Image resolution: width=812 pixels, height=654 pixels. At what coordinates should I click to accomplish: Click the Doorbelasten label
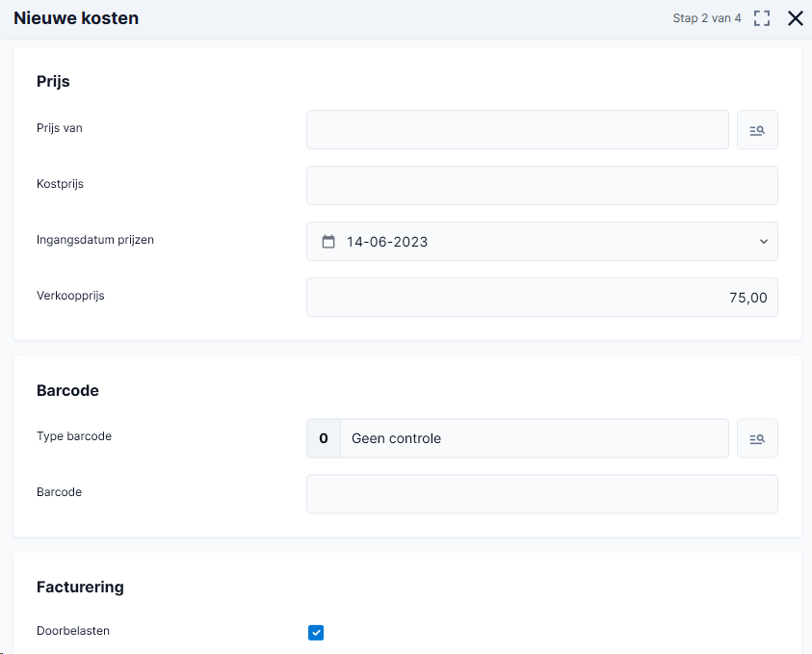(x=73, y=631)
